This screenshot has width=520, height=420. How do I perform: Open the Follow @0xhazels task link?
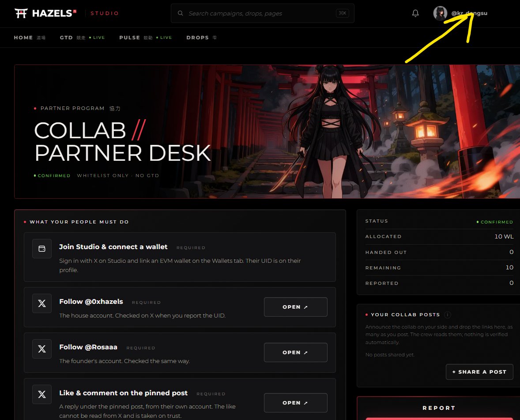(x=295, y=307)
